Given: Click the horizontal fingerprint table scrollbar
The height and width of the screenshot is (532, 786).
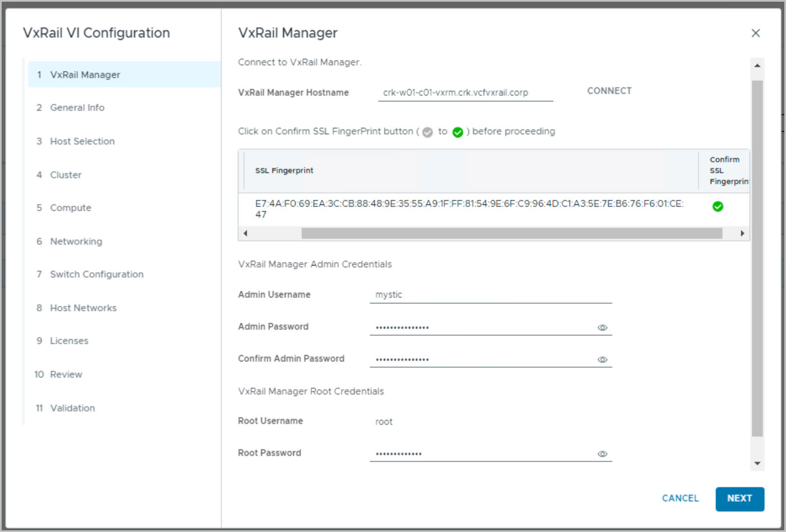Looking at the screenshot, I should (511, 233).
